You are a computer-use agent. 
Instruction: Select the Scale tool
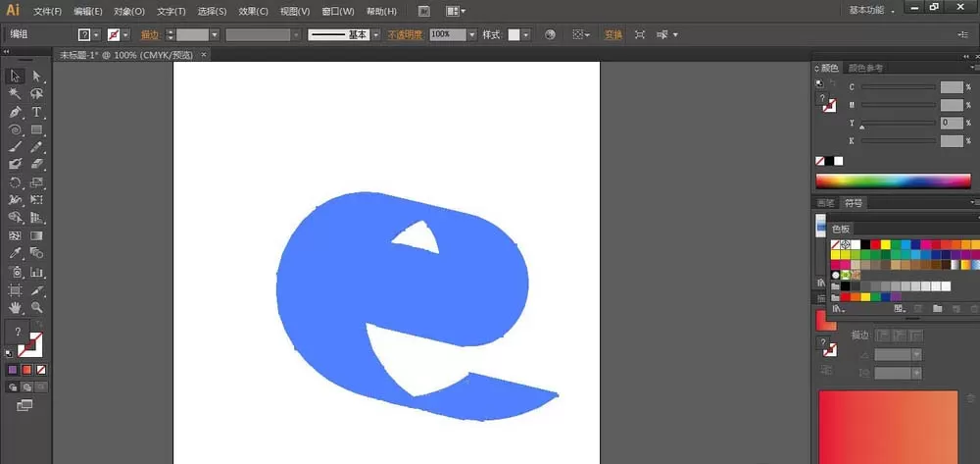pos(37,182)
